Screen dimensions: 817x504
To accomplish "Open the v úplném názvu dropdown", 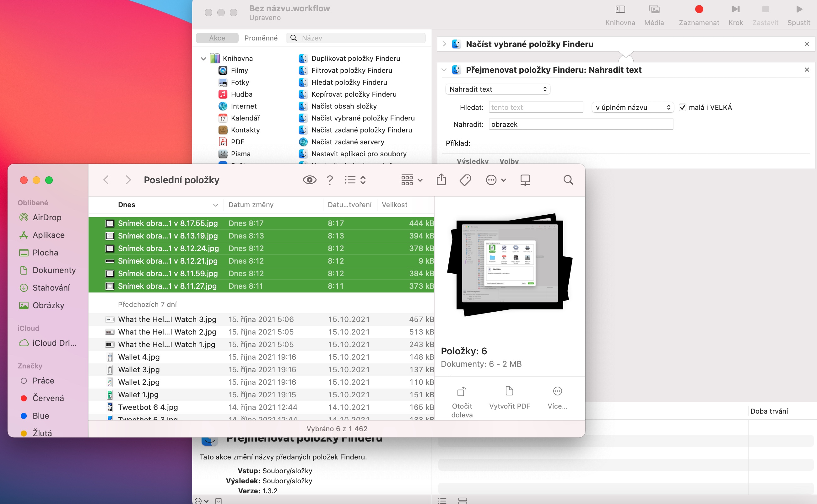I will coord(633,107).
